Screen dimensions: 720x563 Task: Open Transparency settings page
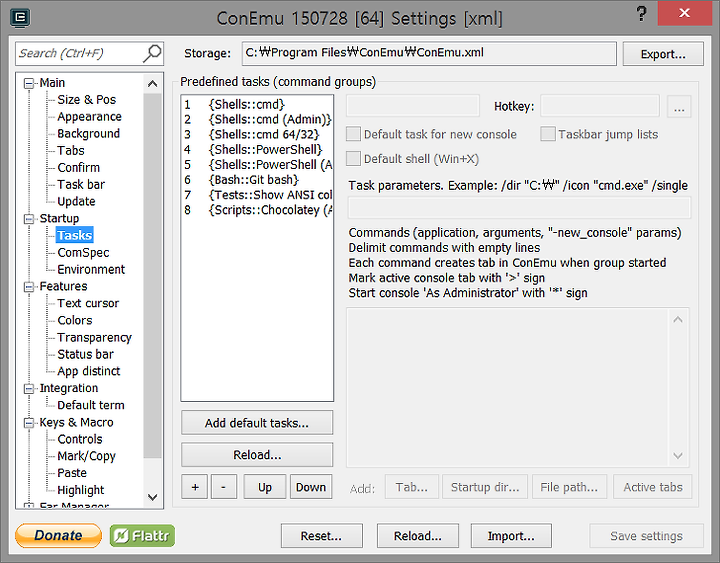94,338
